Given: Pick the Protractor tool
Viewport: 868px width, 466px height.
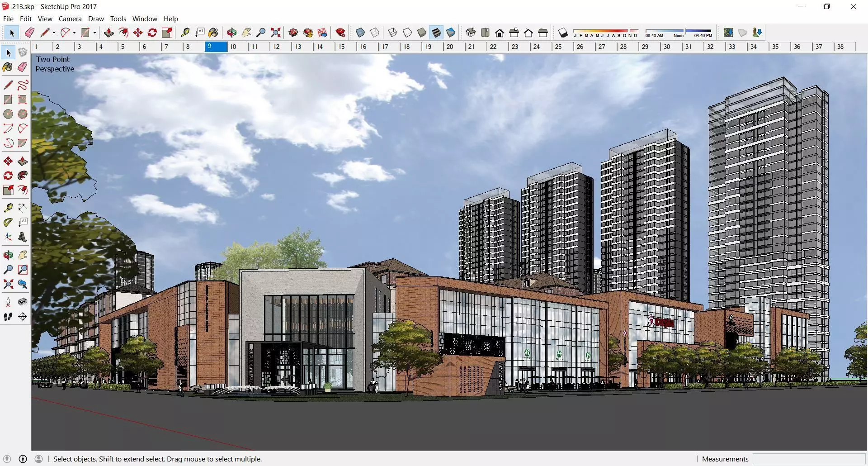Looking at the screenshot, I should pos(8,223).
